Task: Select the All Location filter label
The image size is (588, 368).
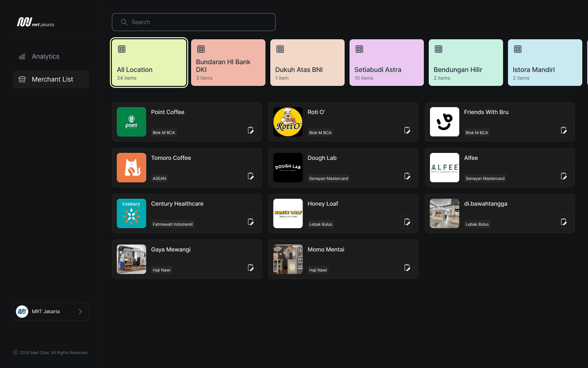Action: click(135, 70)
